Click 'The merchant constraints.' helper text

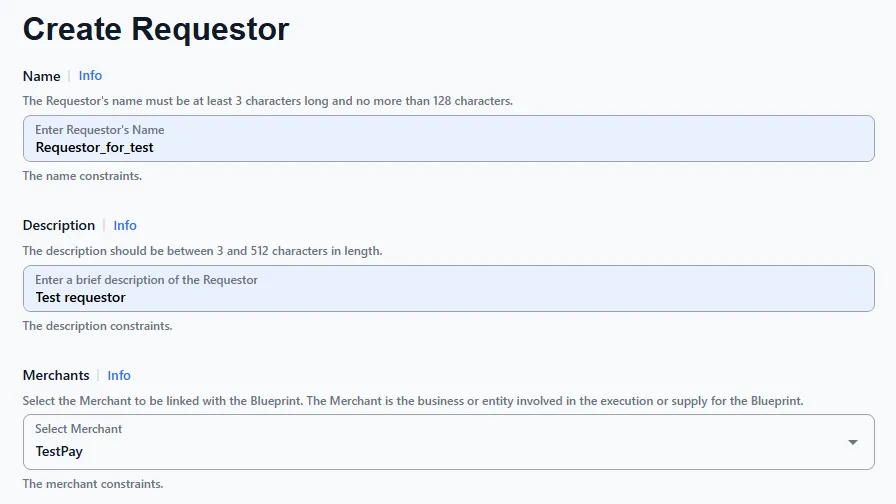93,484
